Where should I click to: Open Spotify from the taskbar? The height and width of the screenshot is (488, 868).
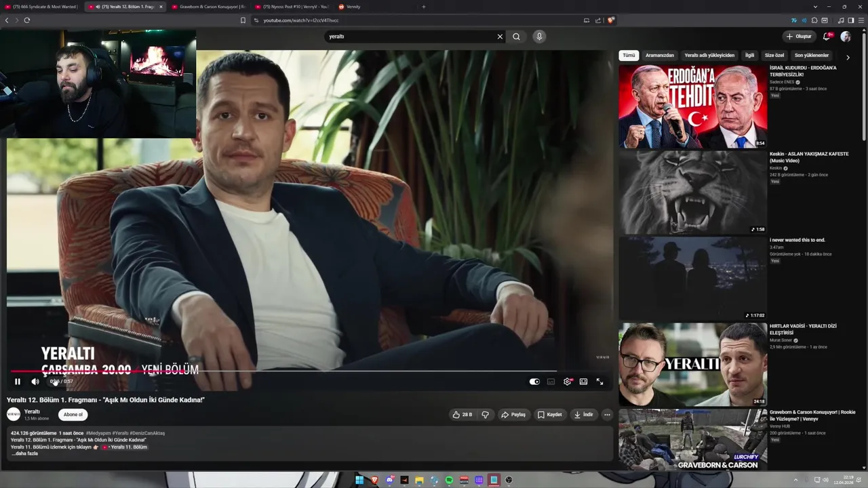click(449, 480)
